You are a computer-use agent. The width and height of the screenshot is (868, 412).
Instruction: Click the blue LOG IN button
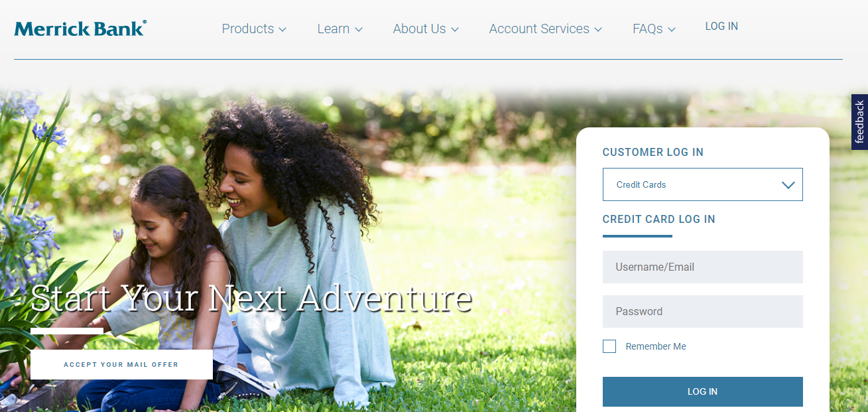pos(703,391)
